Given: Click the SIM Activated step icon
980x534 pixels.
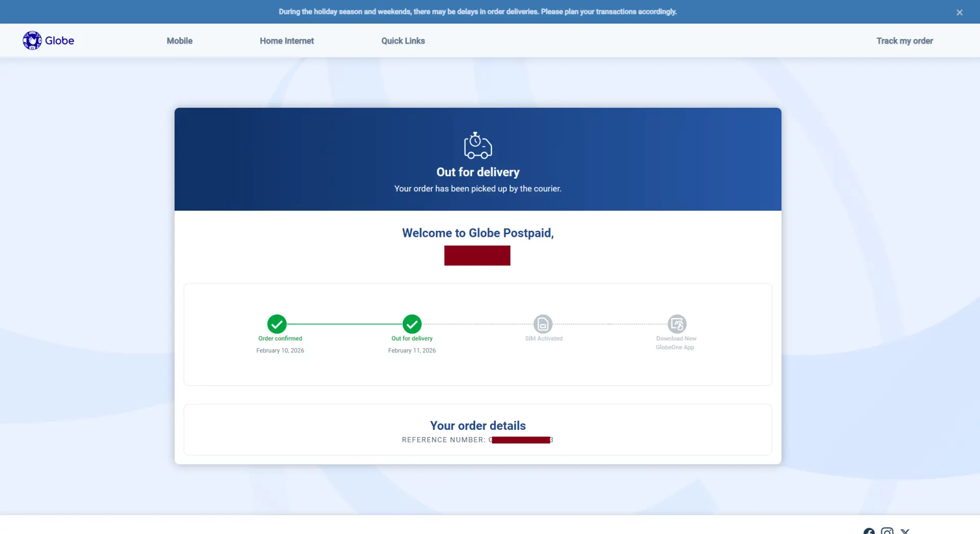Looking at the screenshot, I should click(x=543, y=324).
